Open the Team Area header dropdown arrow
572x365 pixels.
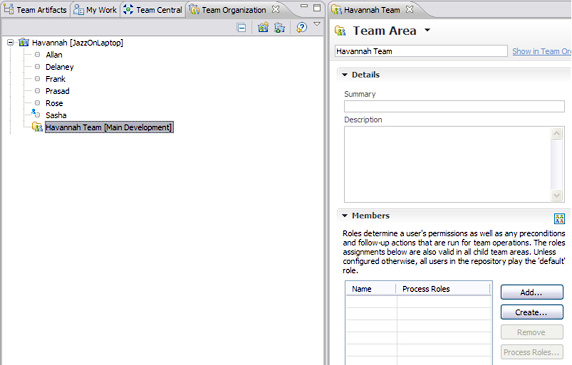[x=427, y=30]
